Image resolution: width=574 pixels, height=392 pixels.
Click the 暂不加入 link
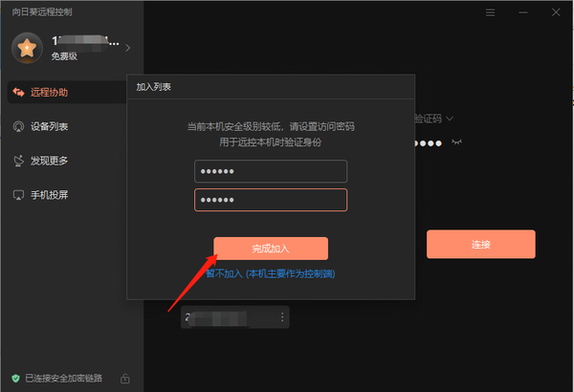pyautogui.click(x=271, y=273)
